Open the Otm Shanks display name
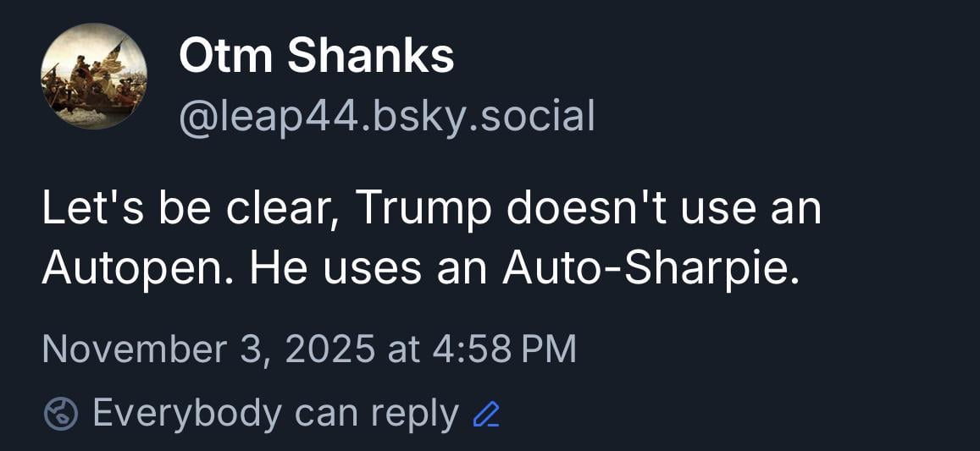Image resolution: width=980 pixels, height=451 pixels. (x=316, y=58)
